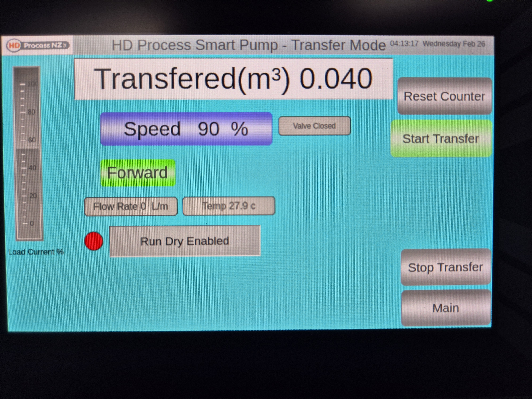Toggle the Run Dry Enabled button

185,241
